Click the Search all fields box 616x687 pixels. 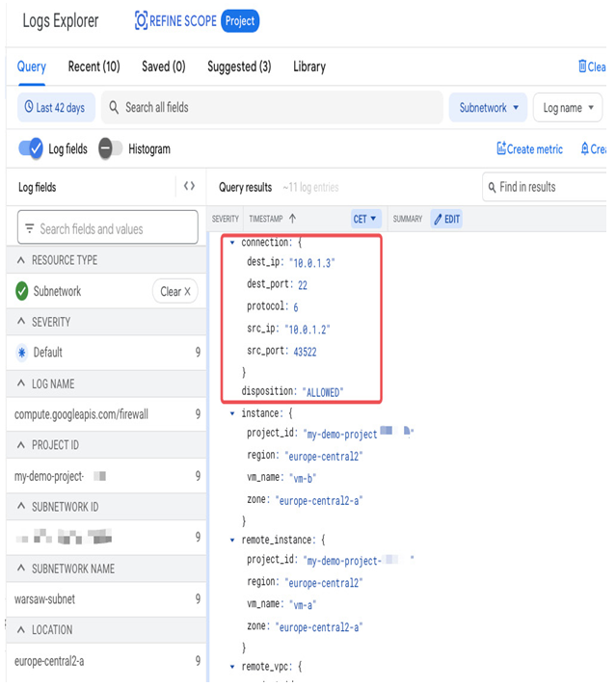272,107
